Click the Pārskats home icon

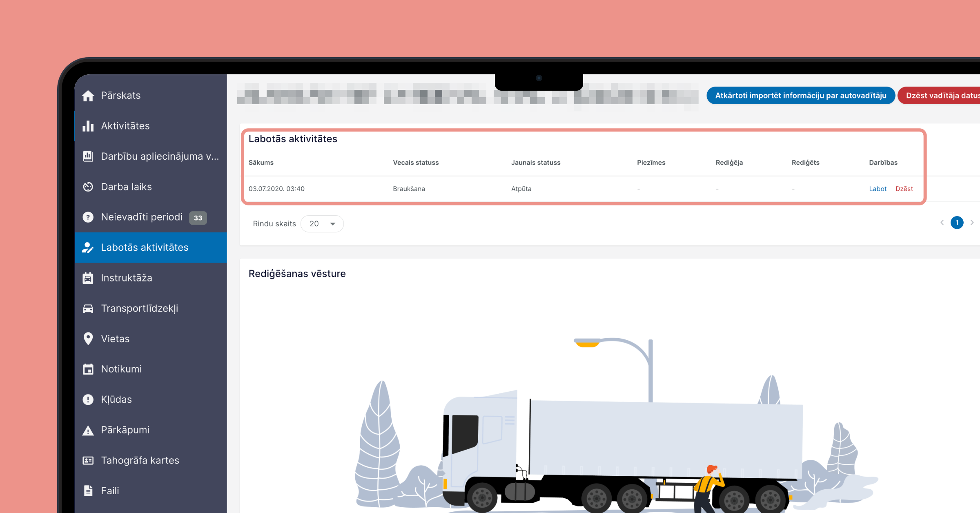click(x=88, y=96)
